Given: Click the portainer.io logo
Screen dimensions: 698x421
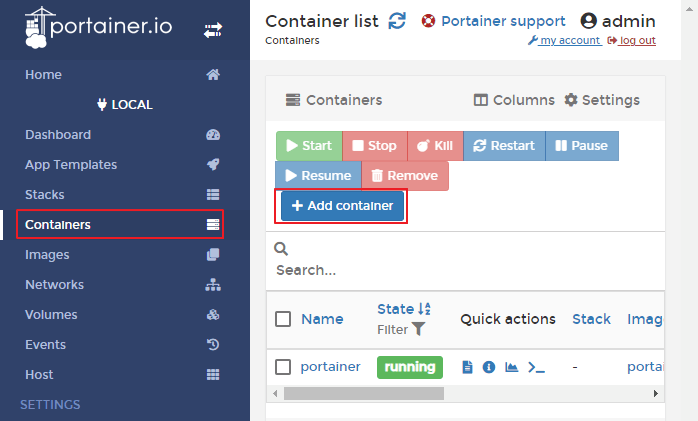Looking at the screenshot, I should point(98,27).
